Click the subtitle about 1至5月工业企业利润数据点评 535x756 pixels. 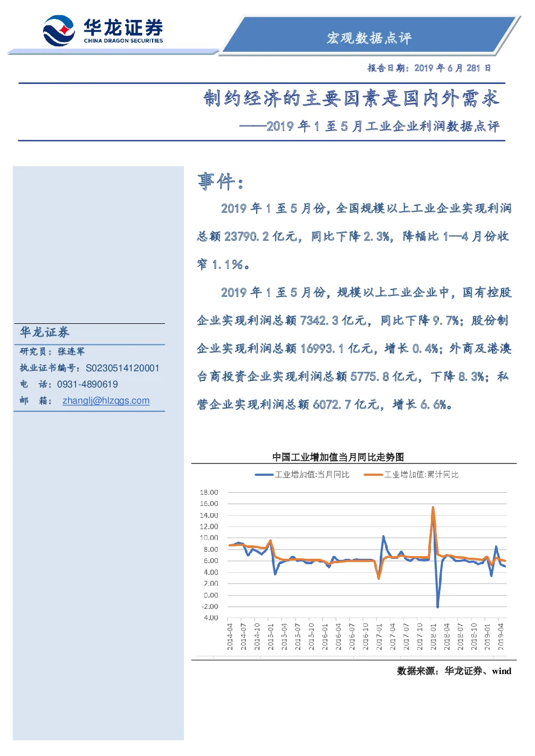[x=370, y=126]
